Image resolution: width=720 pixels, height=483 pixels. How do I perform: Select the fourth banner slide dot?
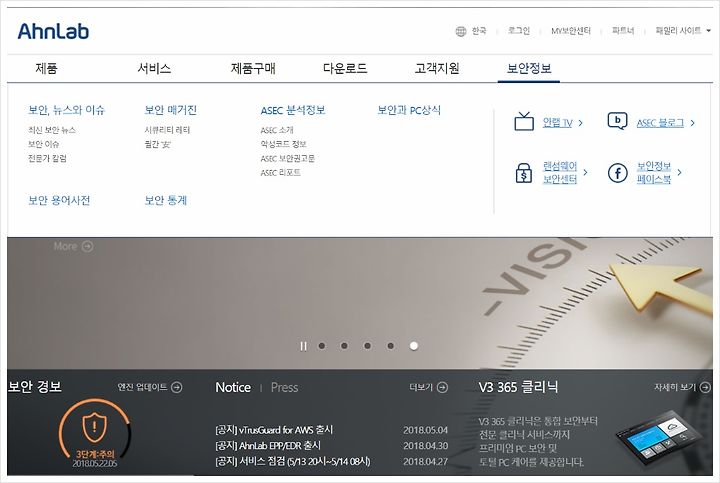(x=390, y=346)
